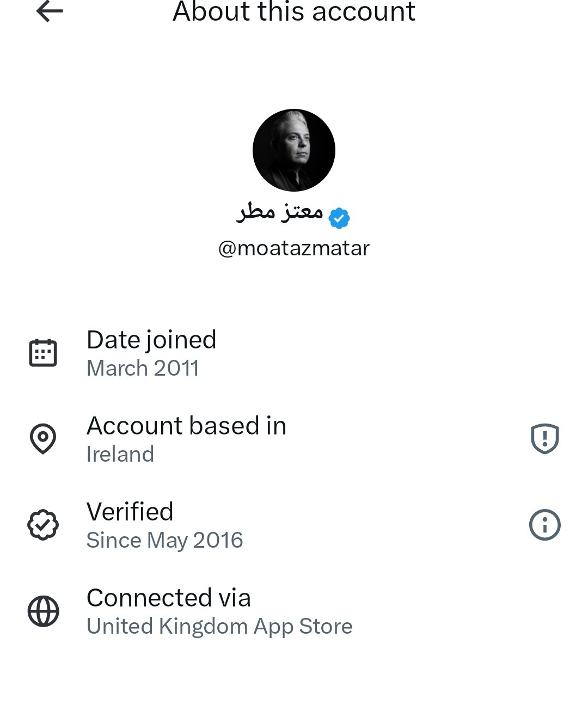Click the calendar icon for Date joined
This screenshot has width=588, height=717.
pos(43,353)
